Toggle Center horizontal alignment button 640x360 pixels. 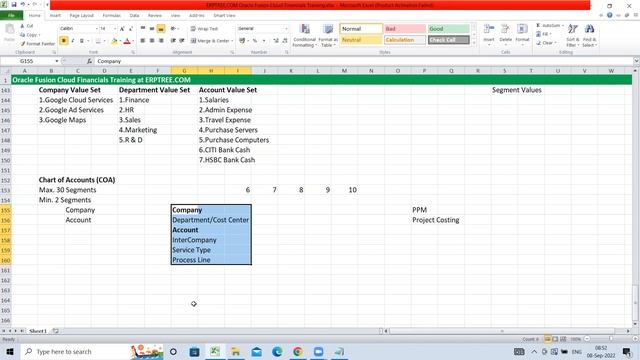coord(152,41)
